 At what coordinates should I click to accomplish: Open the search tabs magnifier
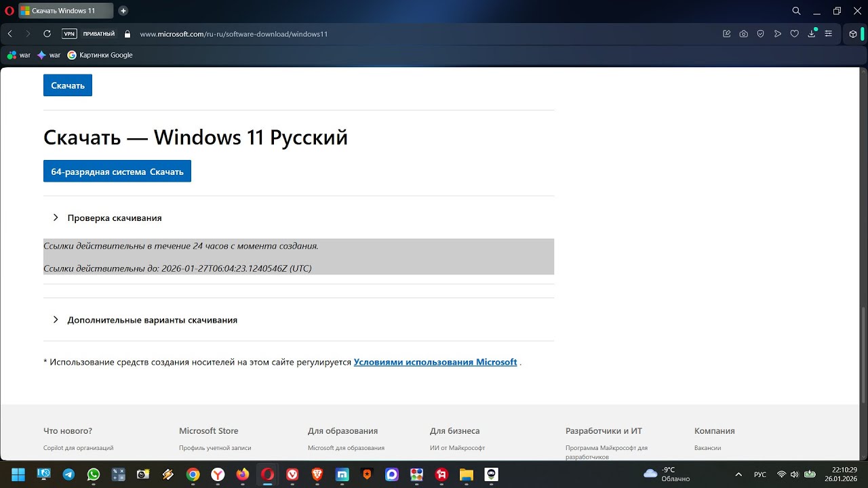[x=797, y=11]
